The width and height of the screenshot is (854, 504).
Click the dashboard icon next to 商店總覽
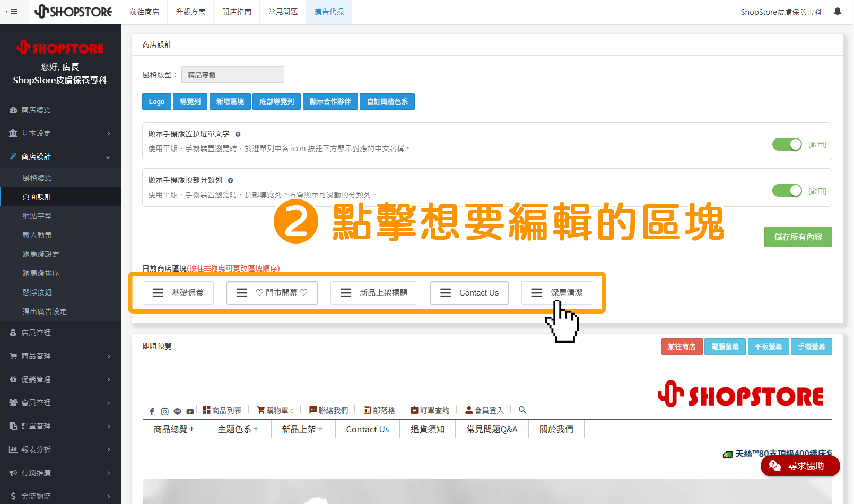(x=13, y=110)
